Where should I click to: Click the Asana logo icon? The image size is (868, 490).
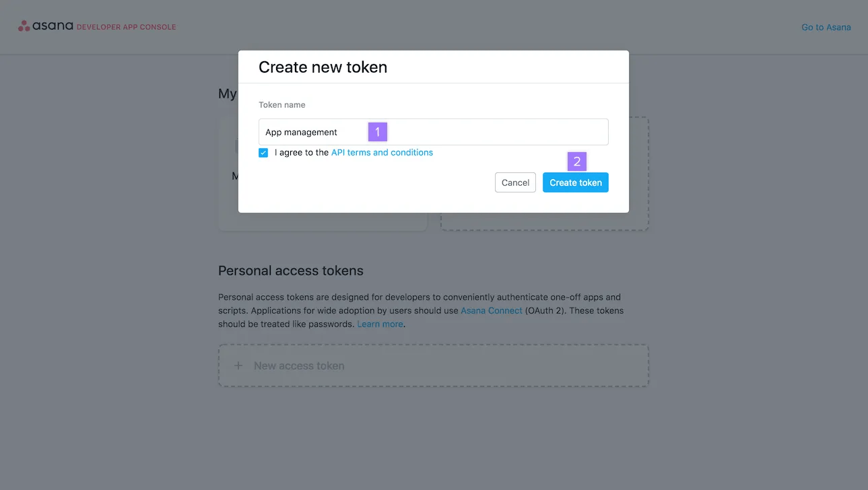24,27
